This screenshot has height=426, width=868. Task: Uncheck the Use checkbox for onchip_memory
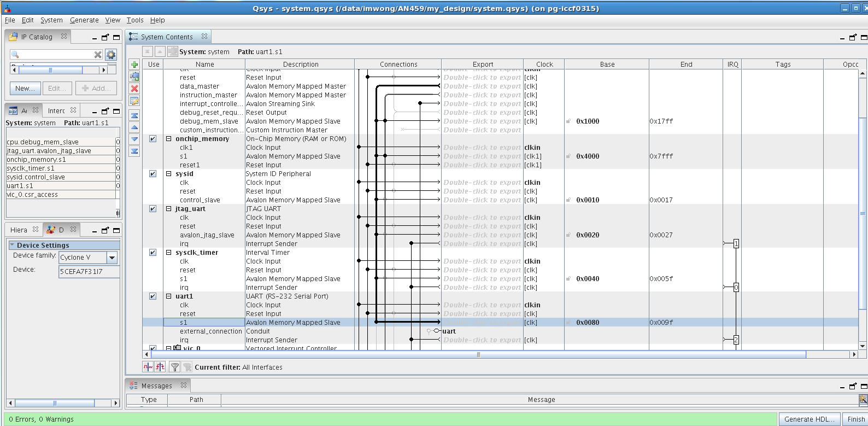coord(153,139)
